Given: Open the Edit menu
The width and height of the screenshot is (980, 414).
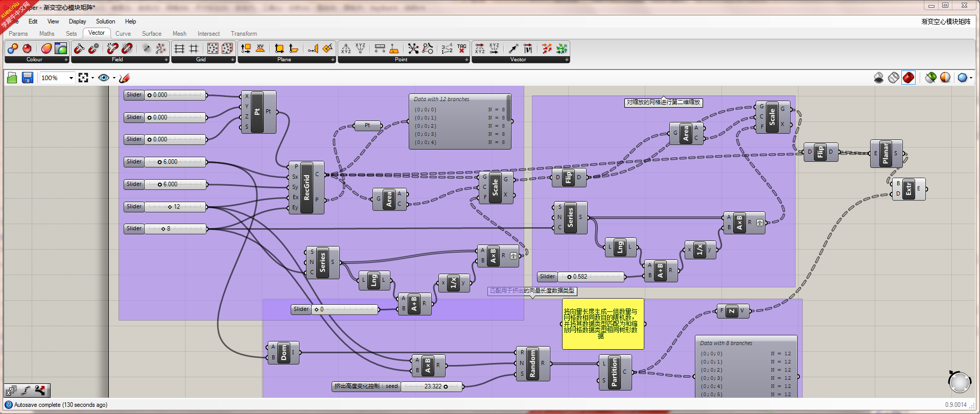Looking at the screenshot, I should [33, 21].
